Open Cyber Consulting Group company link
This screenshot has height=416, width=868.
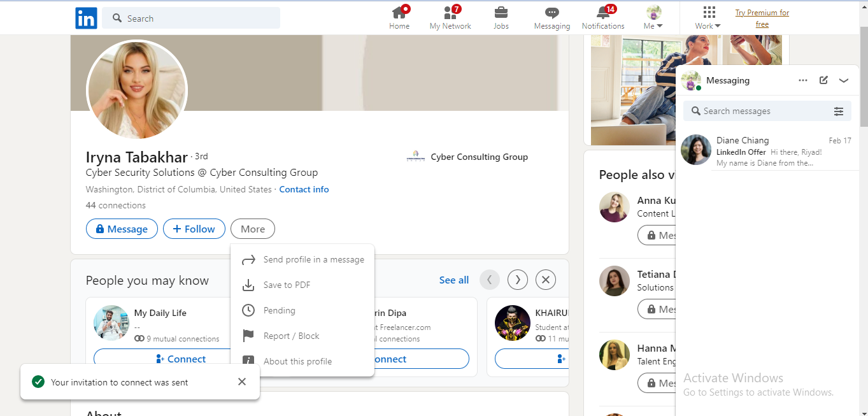[467, 157]
